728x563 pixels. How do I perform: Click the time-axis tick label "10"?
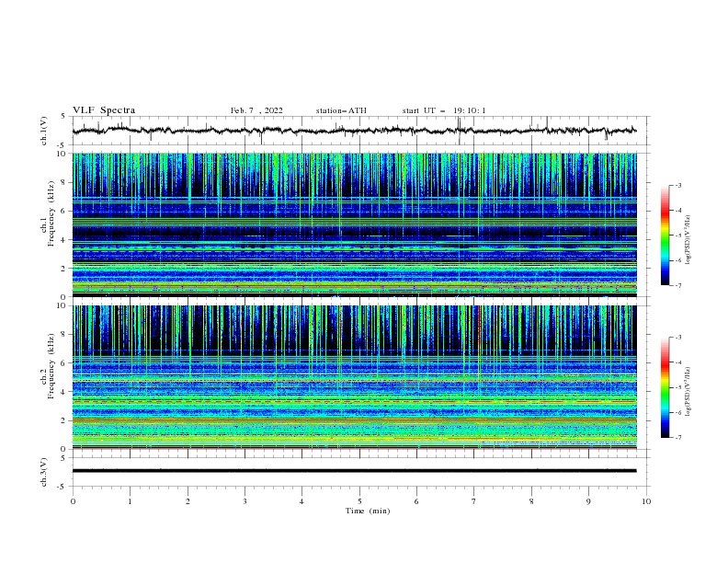tap(646, 501)
